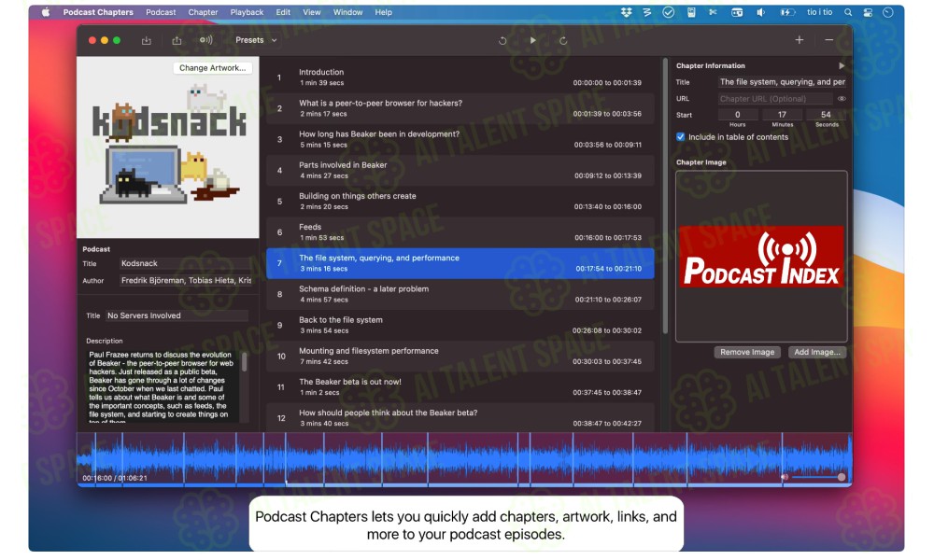This screenshot has height=560, width=934.
Task: Click the Podcast Index chapter image
Action: click(761, 257)
